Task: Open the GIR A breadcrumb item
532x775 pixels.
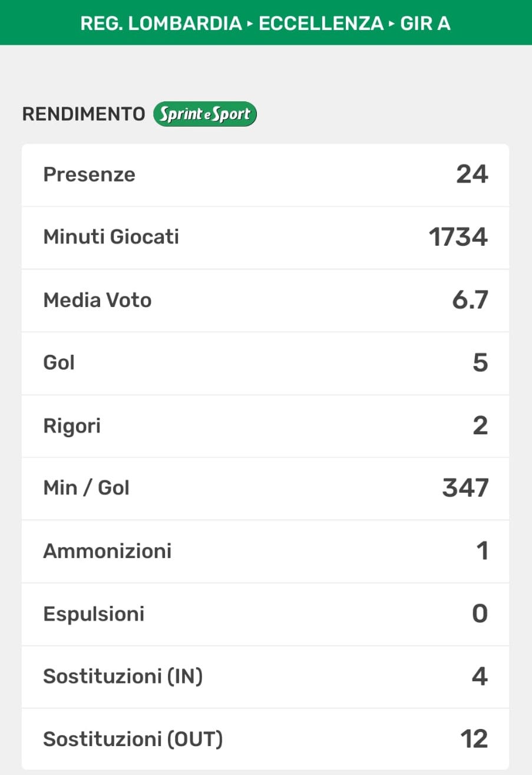Action: pyautogui.click(x=425, y=24)
